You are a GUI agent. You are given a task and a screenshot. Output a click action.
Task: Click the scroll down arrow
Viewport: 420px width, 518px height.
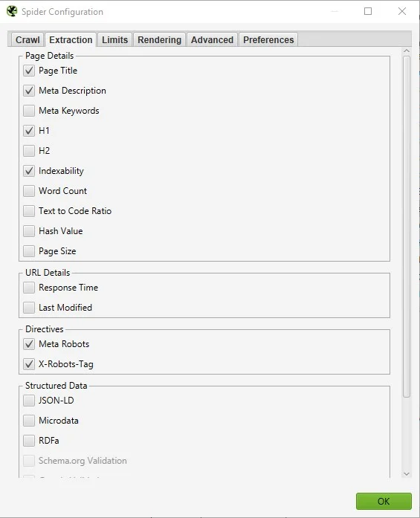point(407,473)
